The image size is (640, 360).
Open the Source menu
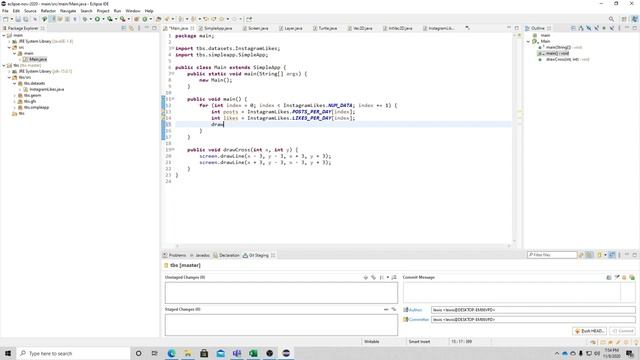[x=30, y=11]
